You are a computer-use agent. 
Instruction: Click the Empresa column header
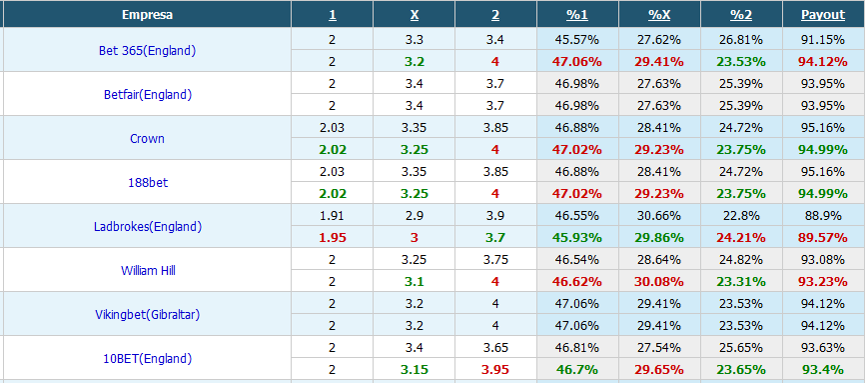tap(147, 15)
